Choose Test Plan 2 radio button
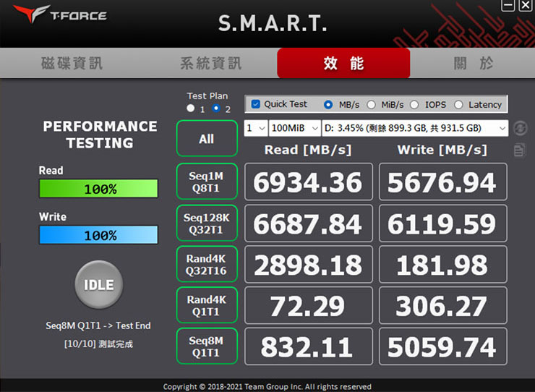535x392 pixels. pyautogui.click(x=216, y=108)
